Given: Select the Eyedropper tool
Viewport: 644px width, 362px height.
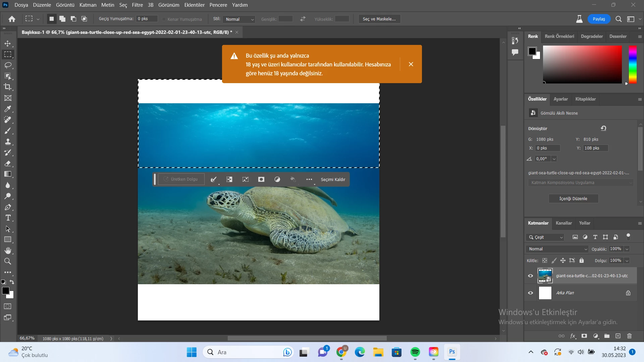Looking at the screenshot, I should click(8, 109).
